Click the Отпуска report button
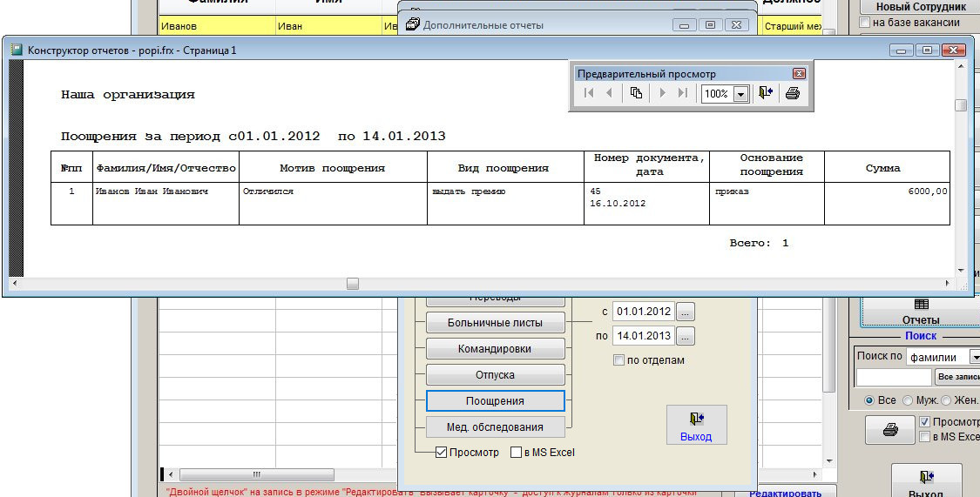This screenshot has width=980, height=497. tap(495, 375)
